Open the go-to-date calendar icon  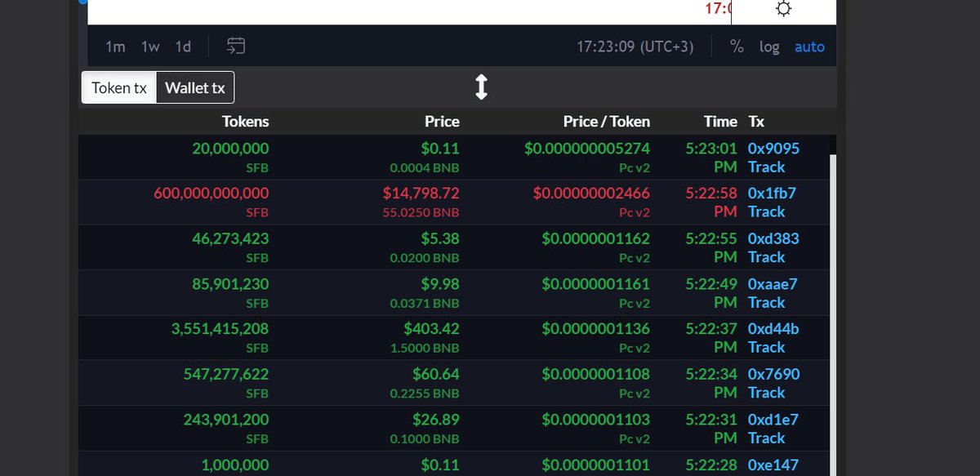pyautogui.click(x=236, y=47)
